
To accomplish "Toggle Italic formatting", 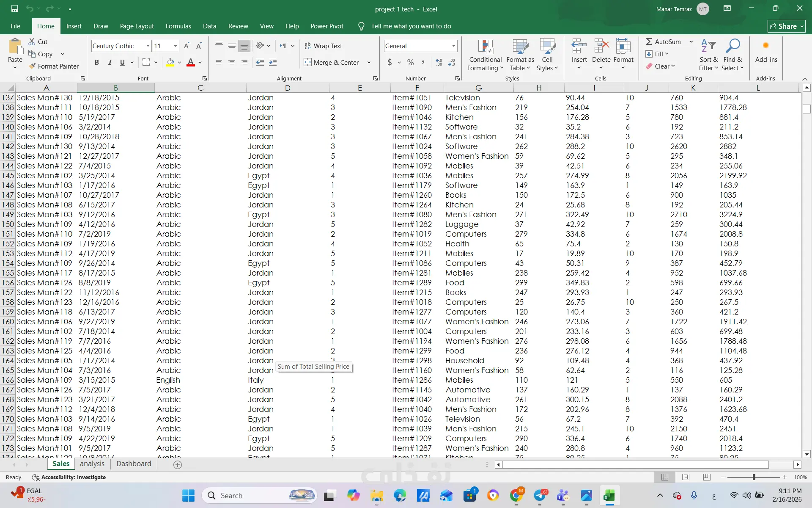I will tap(110, 62).
